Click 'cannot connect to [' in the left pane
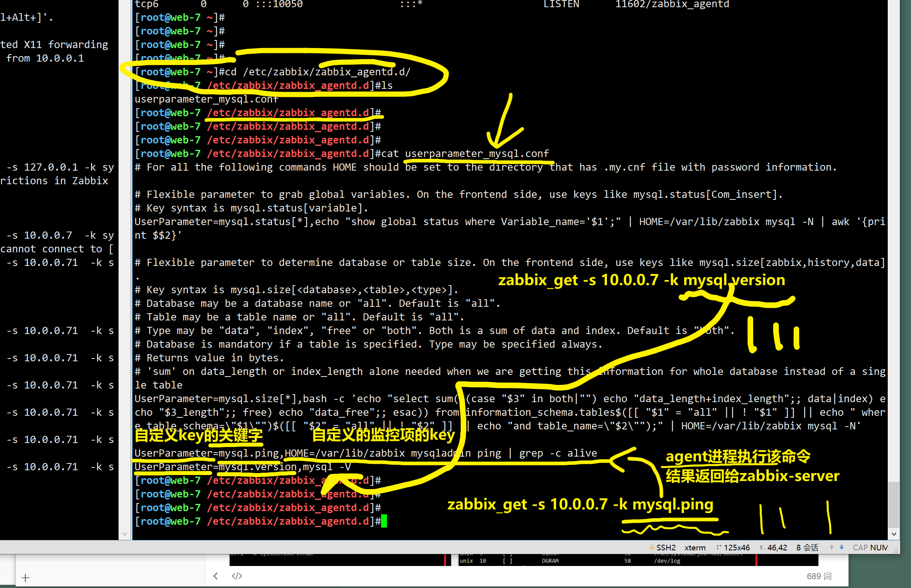Screen dimensions: 911x588 point(57,249)
